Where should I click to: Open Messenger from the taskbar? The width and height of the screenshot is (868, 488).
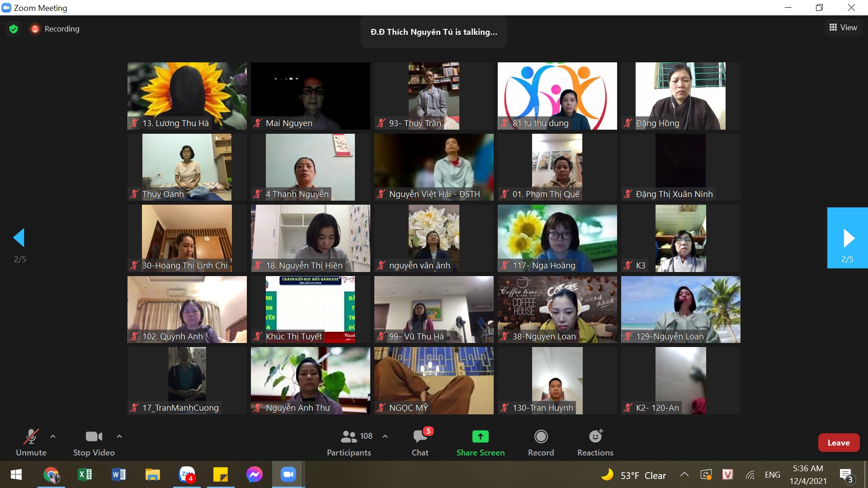click(x=254, y=474)
